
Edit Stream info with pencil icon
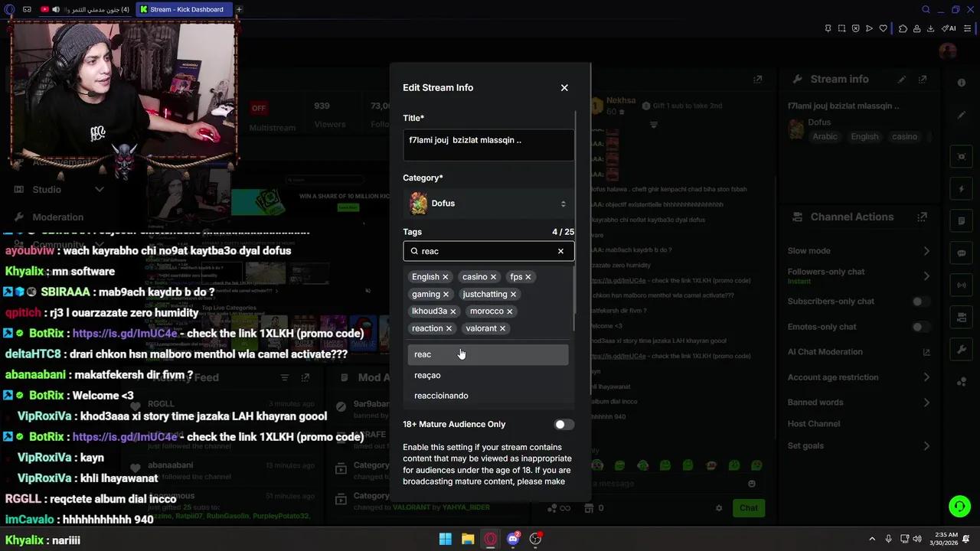[902, 79]
